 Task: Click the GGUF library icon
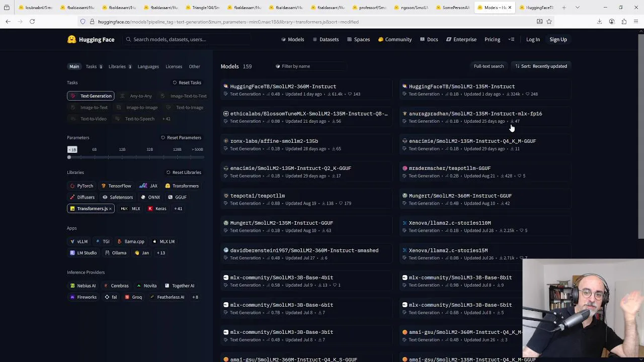(x=170, y=197)
